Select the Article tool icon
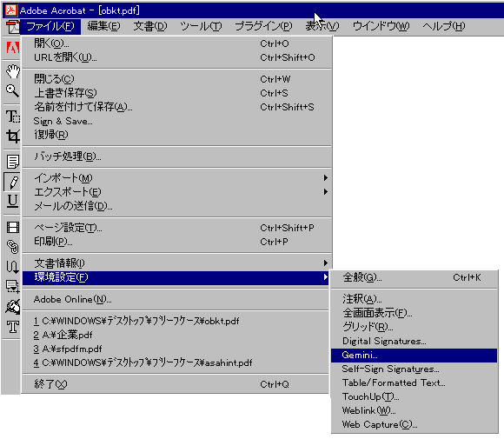This screenshot has height=439, width=504. [x=13, y=267]
